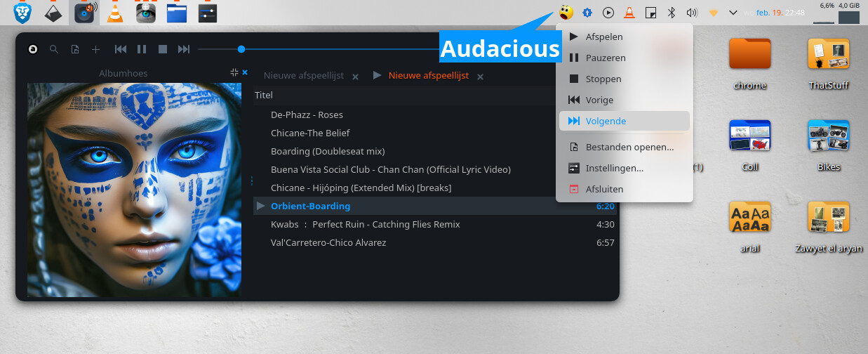Image resolution: width=868 pixels, height=354 pixels.
Task: Close the first Nieuwe afspeellijst tab
Action: tap(355, 77)
